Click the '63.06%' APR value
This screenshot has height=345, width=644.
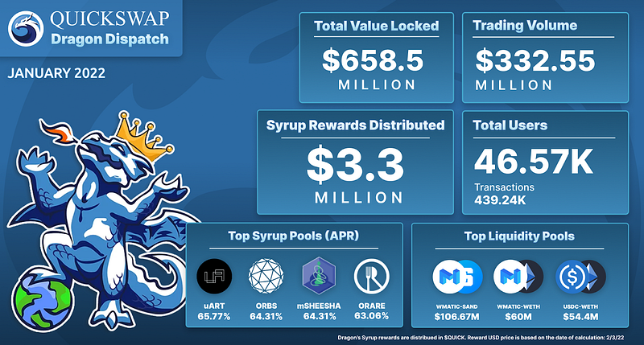pyautogui.click(x=372, y=316)
